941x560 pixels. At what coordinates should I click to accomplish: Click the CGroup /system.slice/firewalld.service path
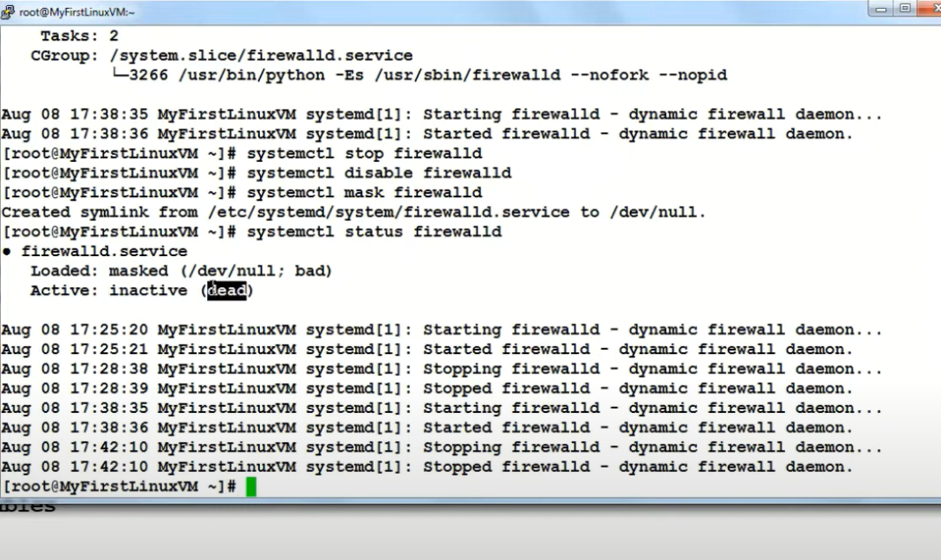tap(262, 55)
